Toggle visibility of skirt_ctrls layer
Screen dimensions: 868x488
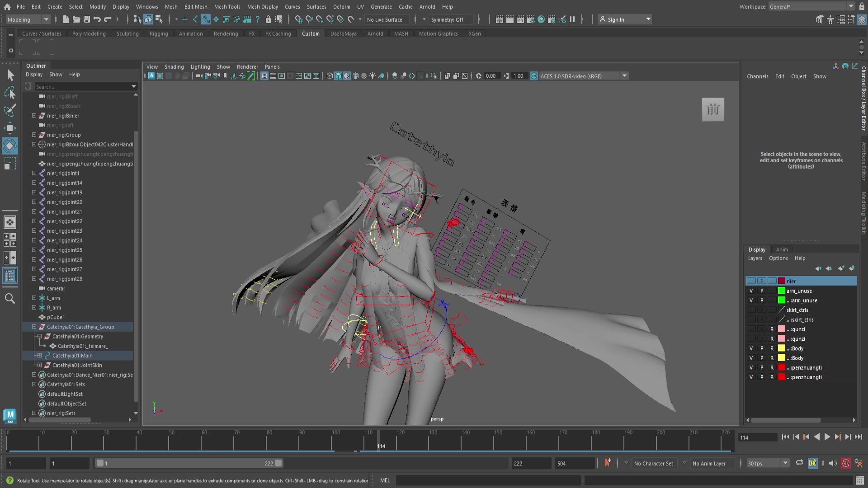point(751,310)
